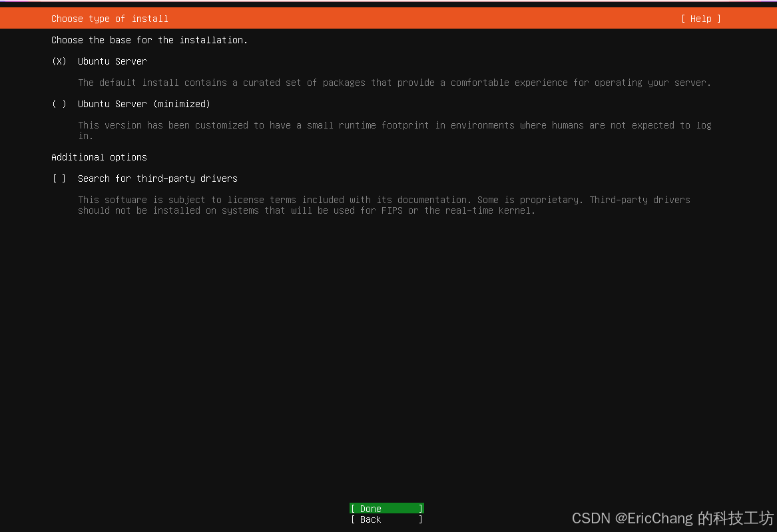This screenshot has height=532, width=777.
Task: Click the minimized version description text
Action: point(394,131)
